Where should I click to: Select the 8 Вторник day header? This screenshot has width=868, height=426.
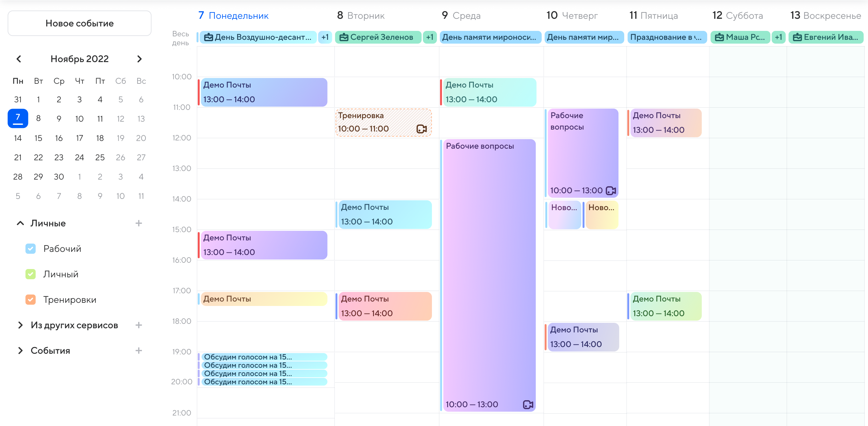(x=361, y=16)
